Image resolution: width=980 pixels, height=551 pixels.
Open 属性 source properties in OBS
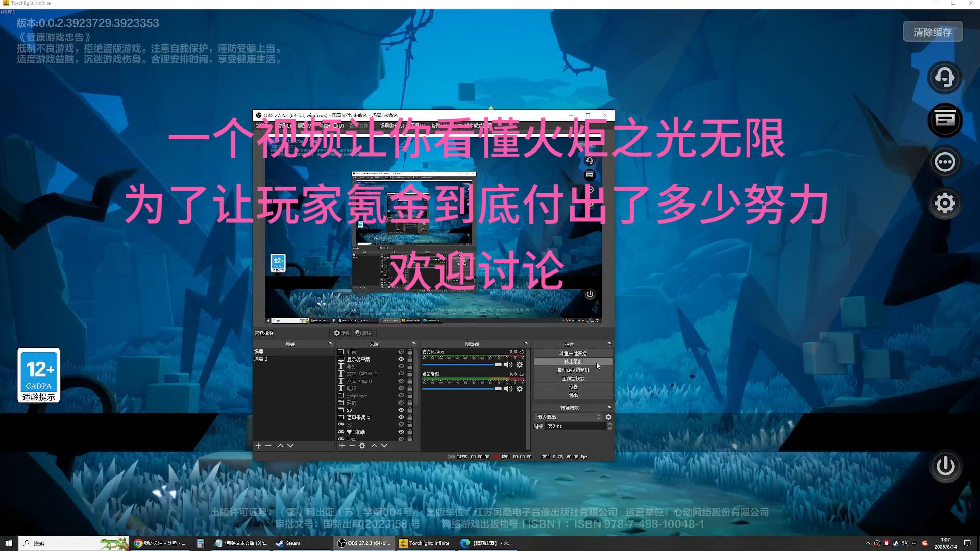pyautogui.click(x=341, y=333)
